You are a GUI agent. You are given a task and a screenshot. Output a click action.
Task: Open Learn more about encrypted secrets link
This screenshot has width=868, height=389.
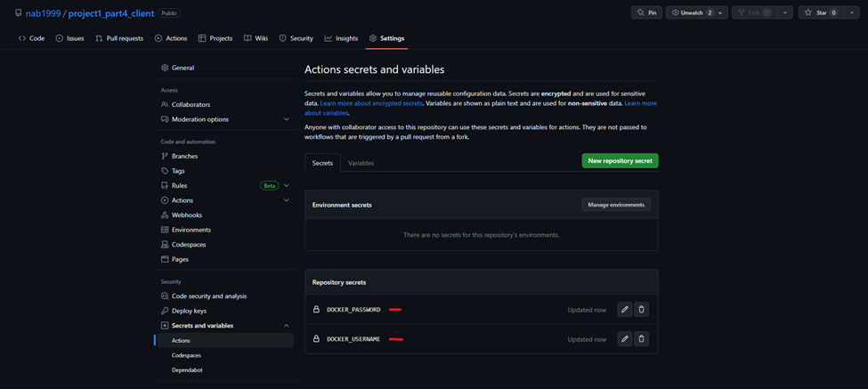point(371,103)
